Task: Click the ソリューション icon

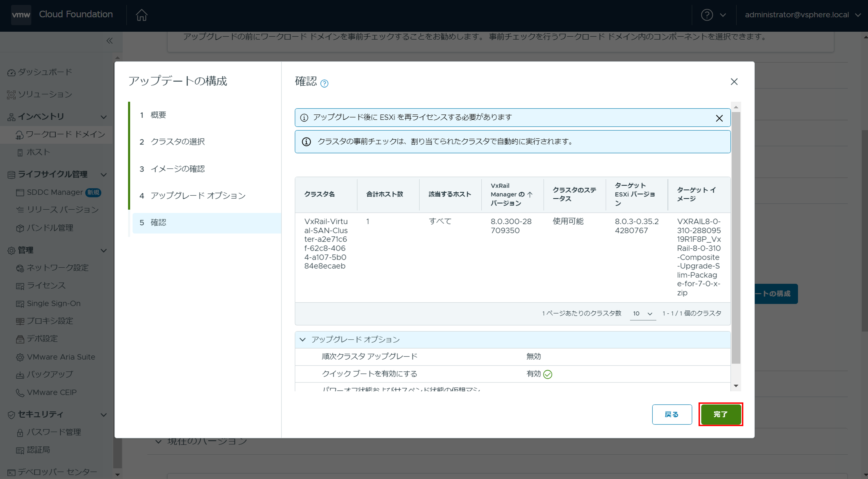Action: point(11,95)
